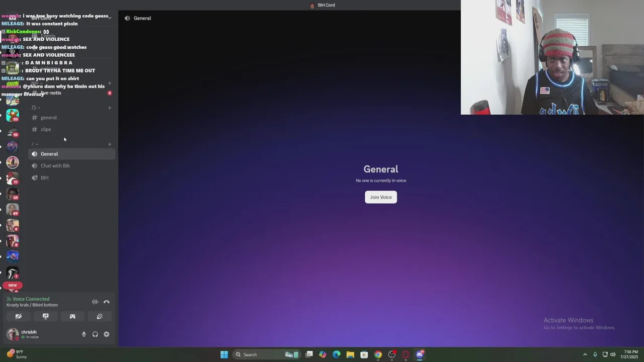Image resolution: width=644 pixels, height=362 pixels.
Task: Disconnect from voice with the hang-up icon
Action: pyautogui.click(x=107, y=302)
